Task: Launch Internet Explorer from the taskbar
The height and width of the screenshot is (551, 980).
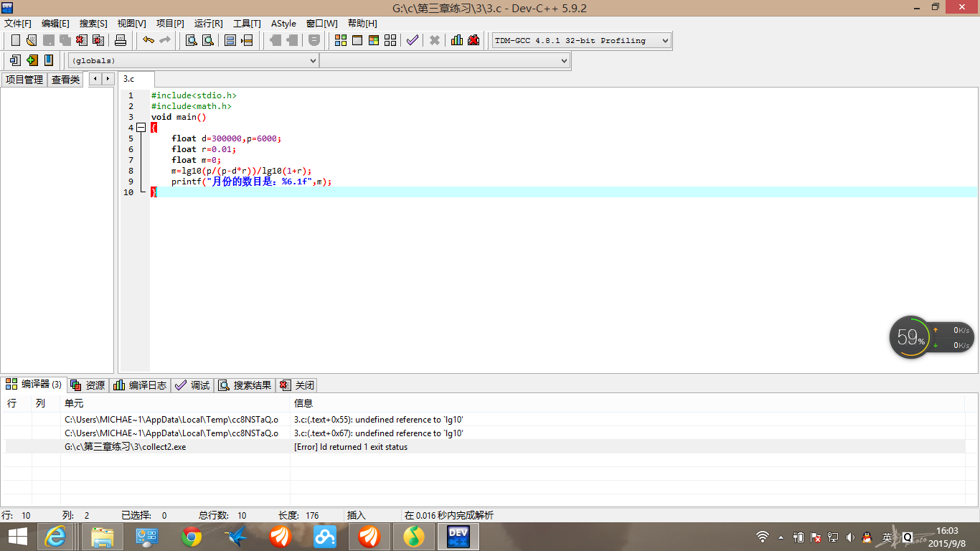Action: (x=55, y=537)
